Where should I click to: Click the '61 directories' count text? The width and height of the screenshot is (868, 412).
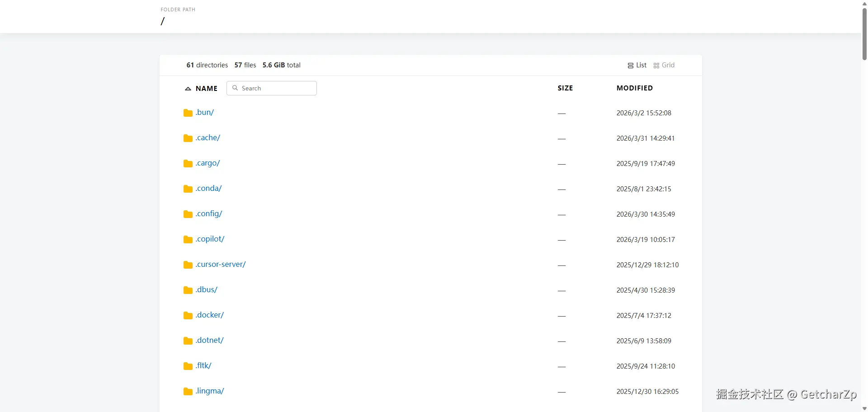point(207,65)
